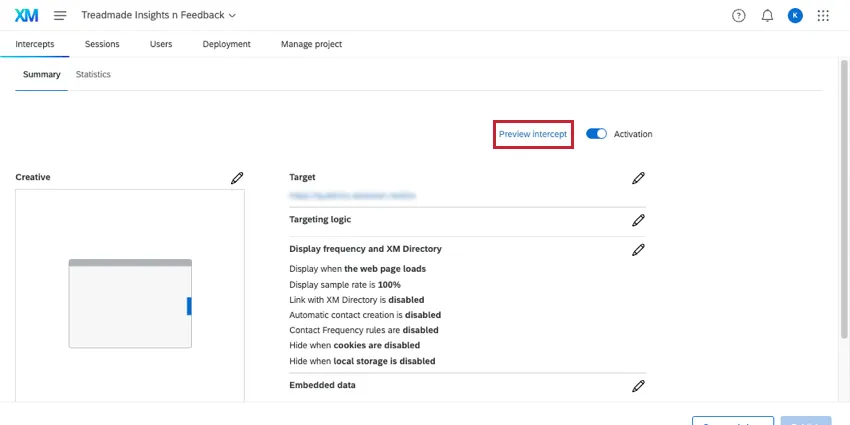Click the user account avatar
The height and width of the screenshot is (425, 850).
795,15
